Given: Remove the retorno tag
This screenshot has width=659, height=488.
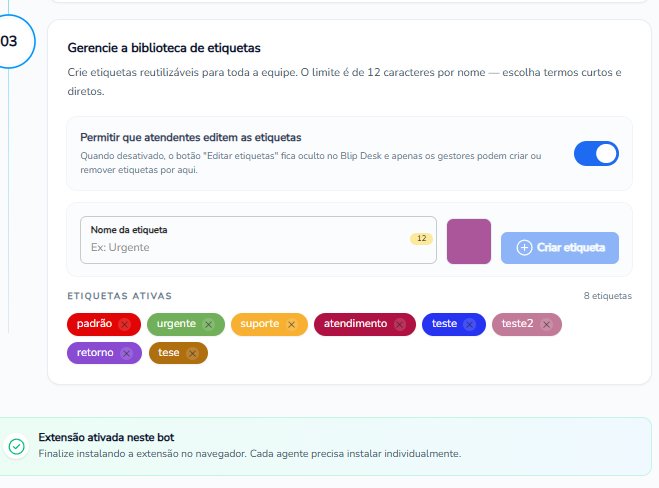Looking at the screenshot, I should (x=126, y=353).
